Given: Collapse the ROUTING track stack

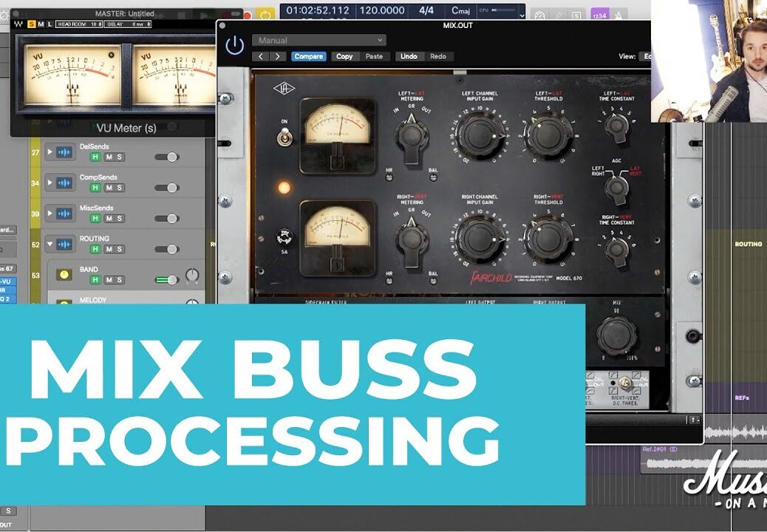Looking at the screenshot, I should click(x=50, y=244).
